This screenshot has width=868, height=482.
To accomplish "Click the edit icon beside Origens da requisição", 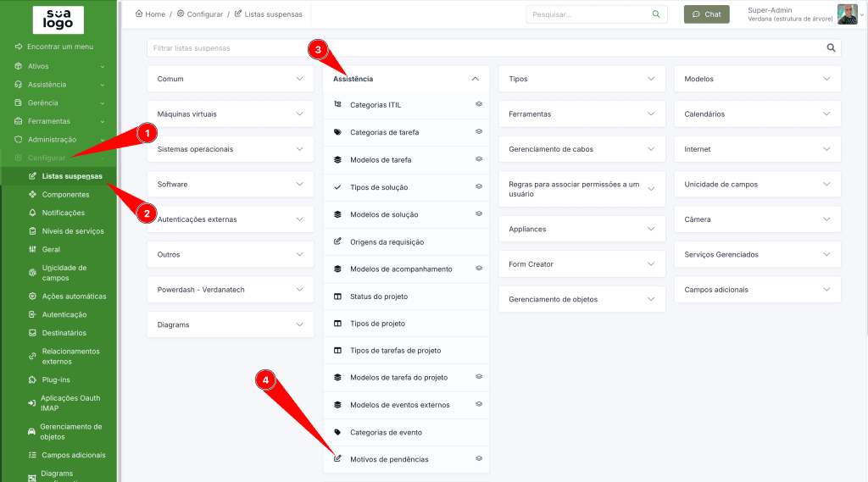I will pos(337,241).
